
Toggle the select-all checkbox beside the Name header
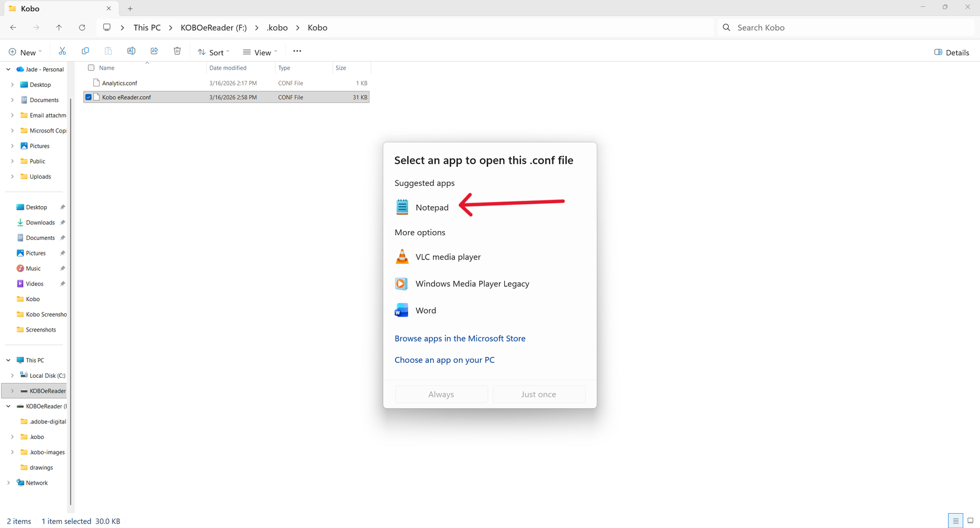coord(91,68)
